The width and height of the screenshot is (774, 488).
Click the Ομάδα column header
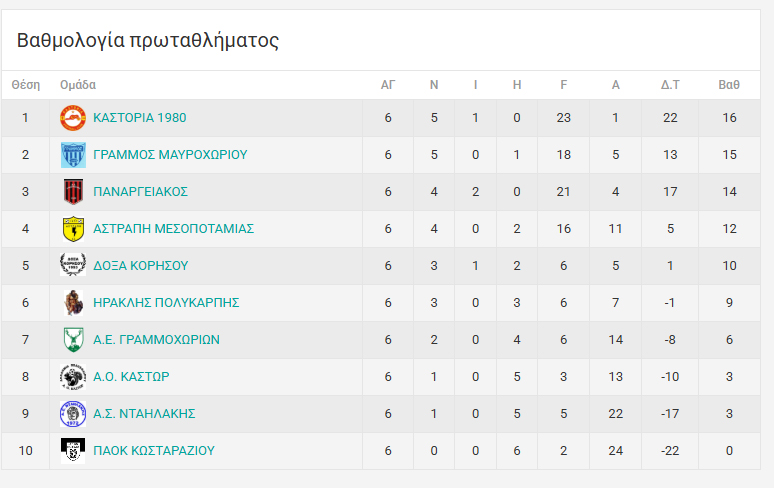tap(78, 85)
